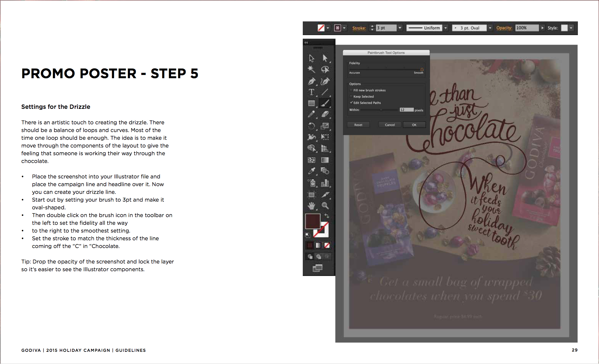Select the Slice tool
The image size is (599, 364).
click(325, 195)
